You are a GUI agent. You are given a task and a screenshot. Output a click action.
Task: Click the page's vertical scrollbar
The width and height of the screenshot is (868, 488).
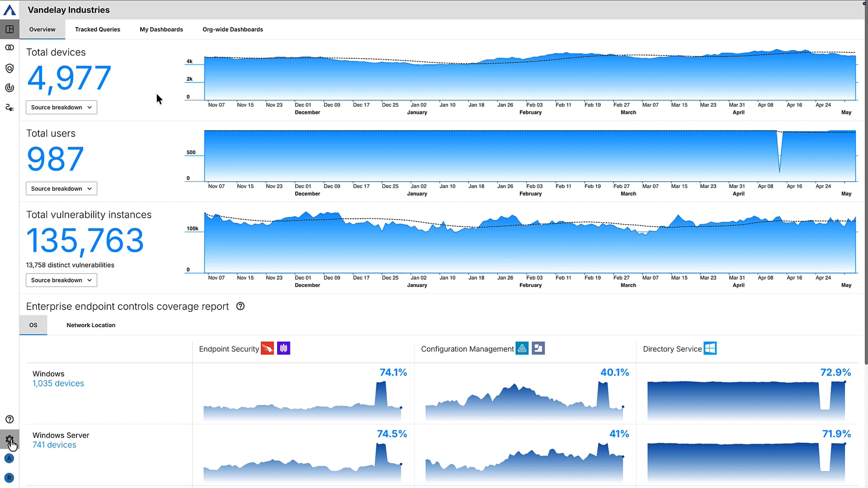click(866, 183)
